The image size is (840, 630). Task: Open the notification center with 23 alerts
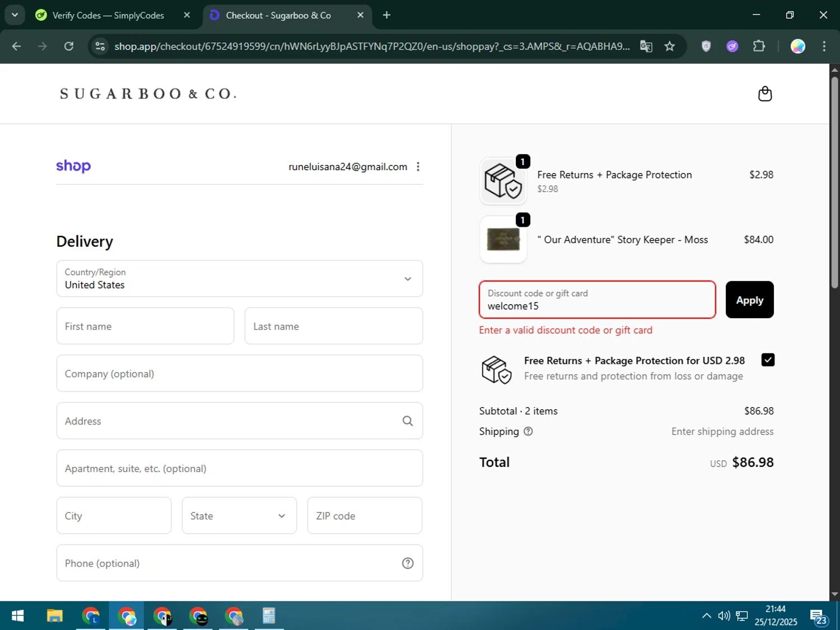(818, 617)
